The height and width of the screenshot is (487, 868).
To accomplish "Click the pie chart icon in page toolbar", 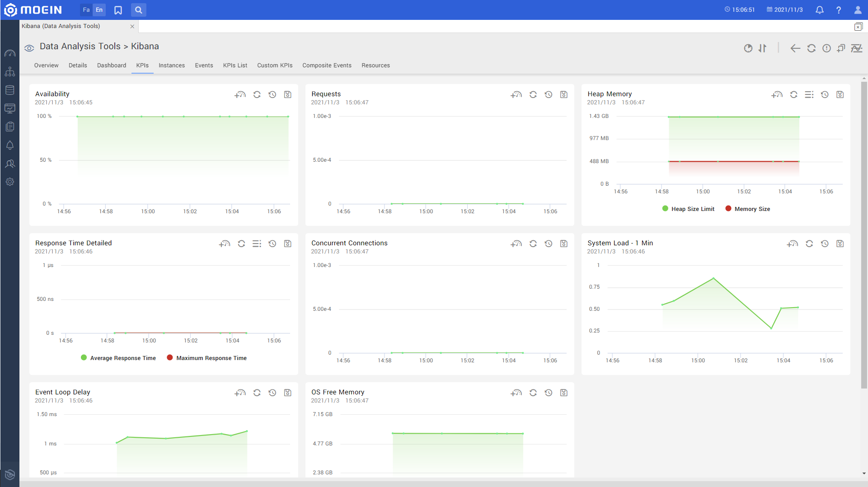I will coord(748,48).
